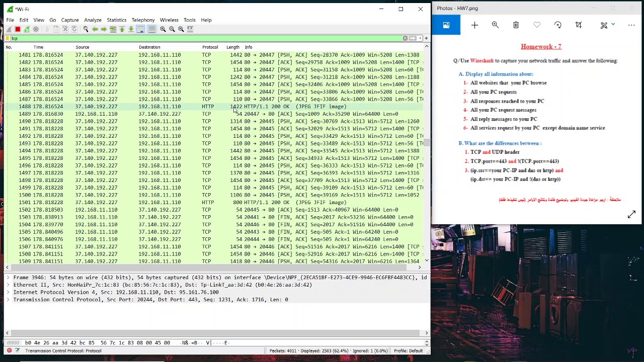Restart the current capture
The width and height of the screenshot is (644, 362).
pyautogui.click(x=27, y=29)
